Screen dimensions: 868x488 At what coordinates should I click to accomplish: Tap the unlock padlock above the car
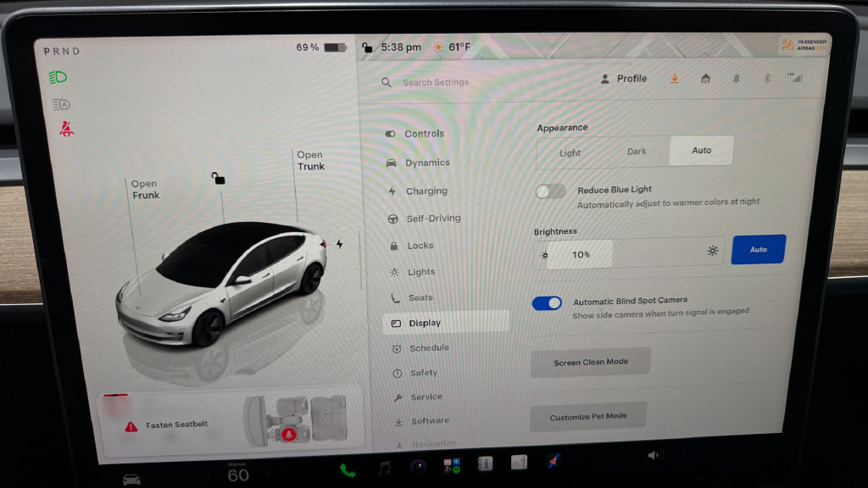(218, 178)
